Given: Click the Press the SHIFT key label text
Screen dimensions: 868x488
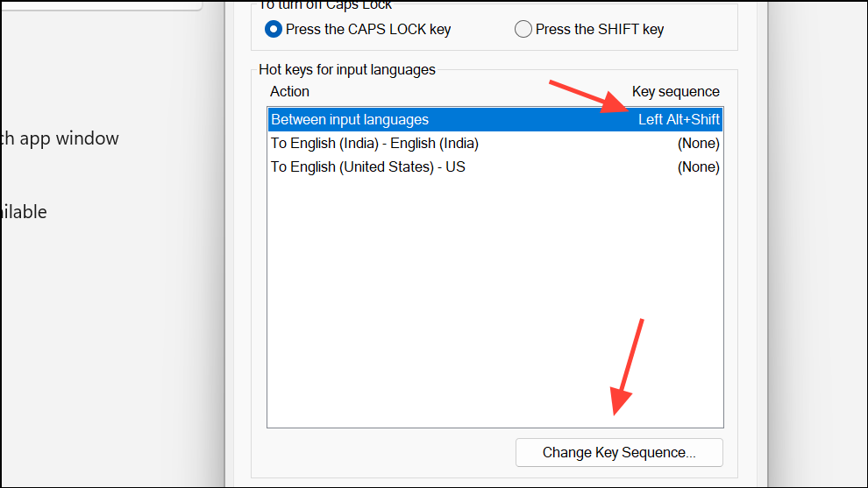Looking at the screenshot, I should [x=600, y=29].
